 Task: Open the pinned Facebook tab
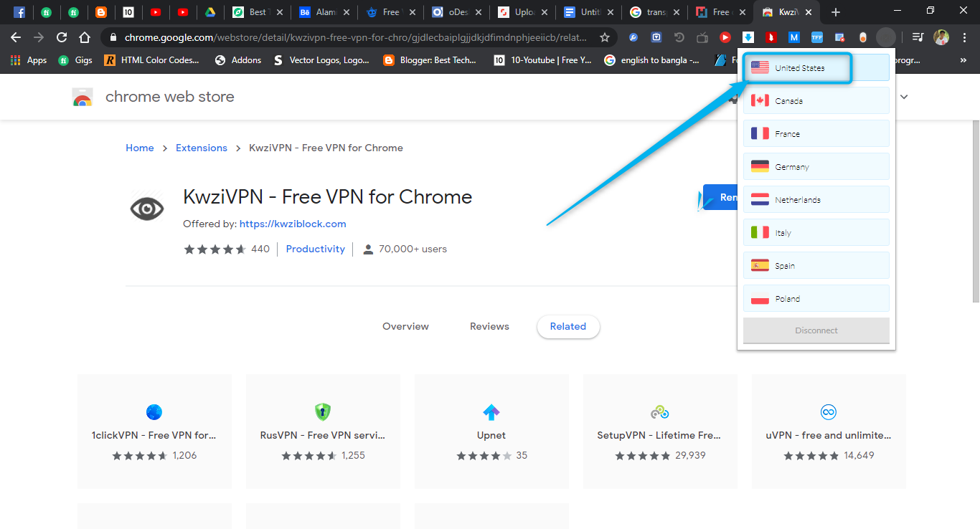pos(19,12)
